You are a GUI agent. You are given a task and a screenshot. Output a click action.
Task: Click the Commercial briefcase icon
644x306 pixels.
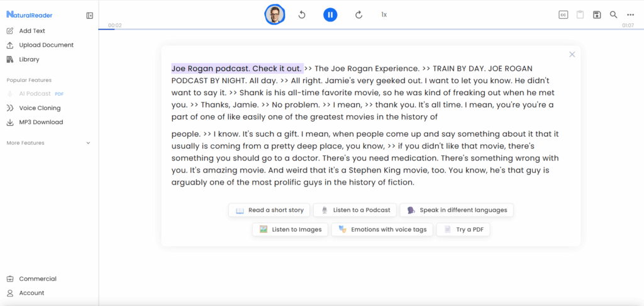10,279
